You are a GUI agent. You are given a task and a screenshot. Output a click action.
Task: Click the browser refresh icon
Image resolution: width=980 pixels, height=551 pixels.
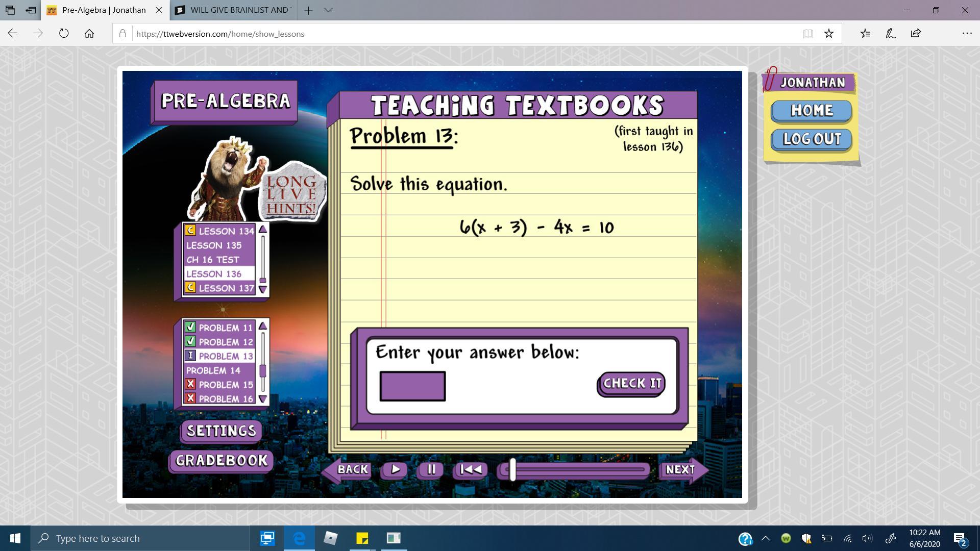[x=64, y=34]
